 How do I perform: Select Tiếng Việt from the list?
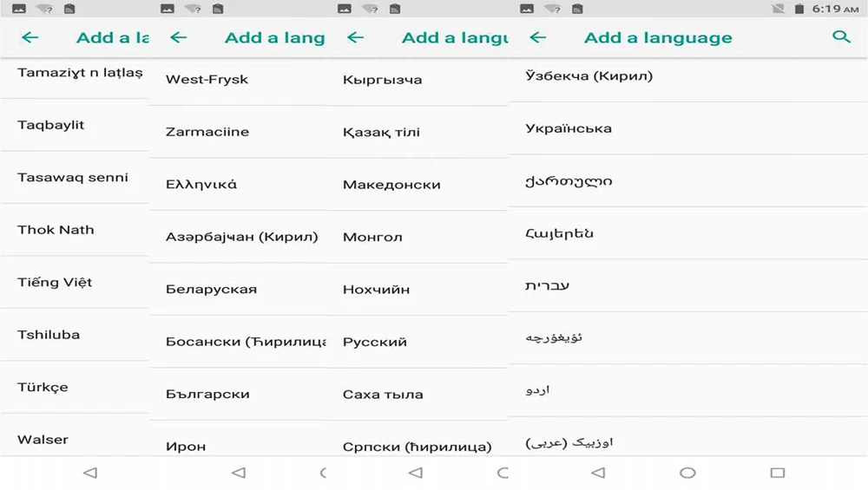(x=75, y=282)
